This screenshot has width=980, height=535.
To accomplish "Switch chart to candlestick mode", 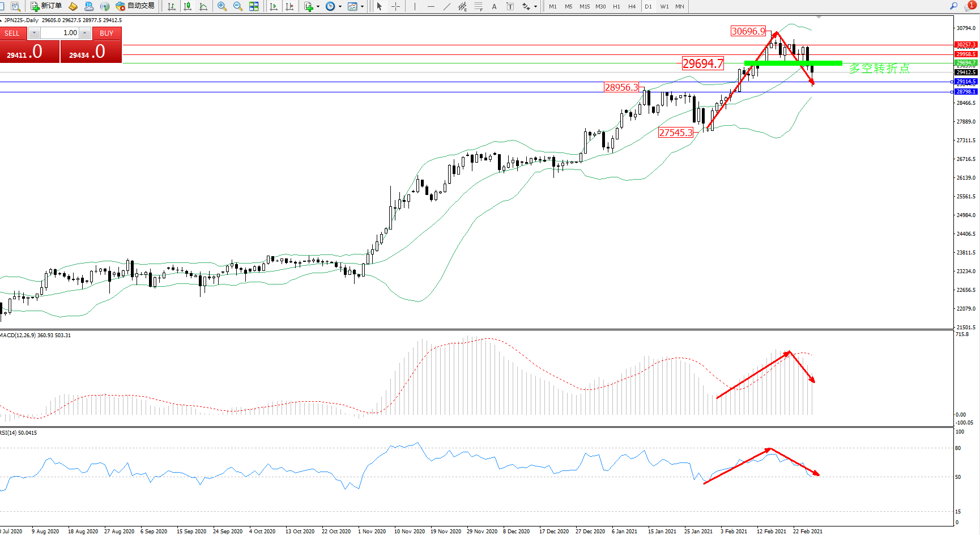I will 188,6.
